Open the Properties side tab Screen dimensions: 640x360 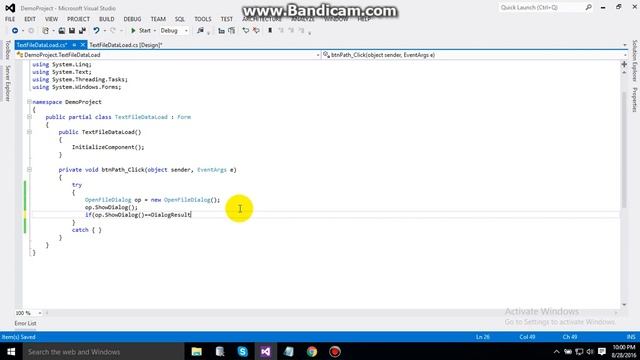[635, 99]
